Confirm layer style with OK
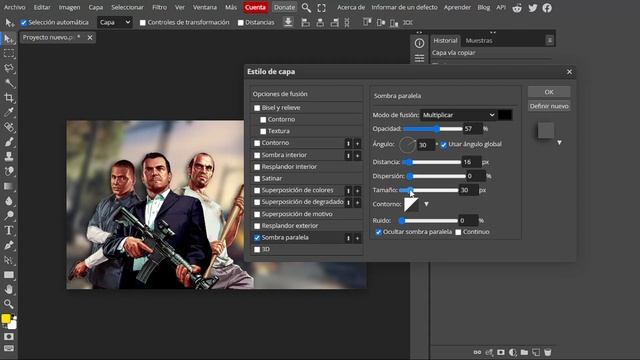The image size is (640, 360). 549,92
